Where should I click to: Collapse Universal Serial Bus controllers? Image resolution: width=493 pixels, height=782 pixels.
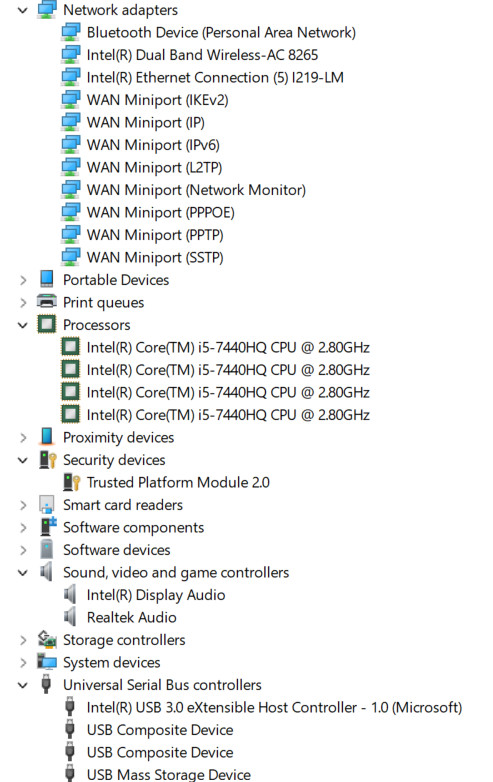(22, 685)
